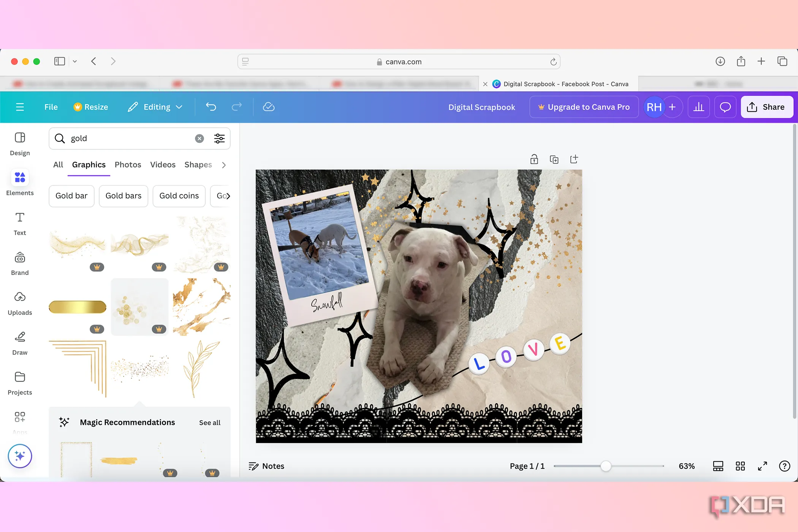Screen dimensions: 798x532
Task: Open the Canva hamburger main menu
Action: coord(20,107)
